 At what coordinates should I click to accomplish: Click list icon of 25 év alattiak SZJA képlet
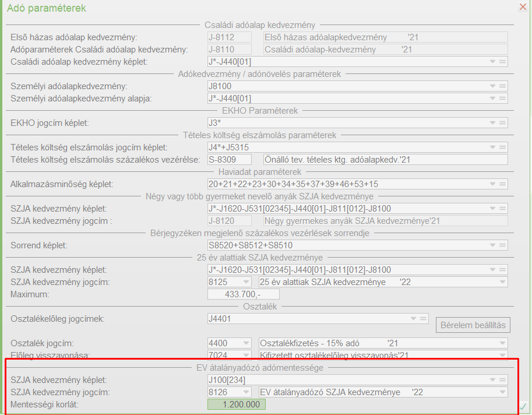pyautogui.click(x=503, y=270)
